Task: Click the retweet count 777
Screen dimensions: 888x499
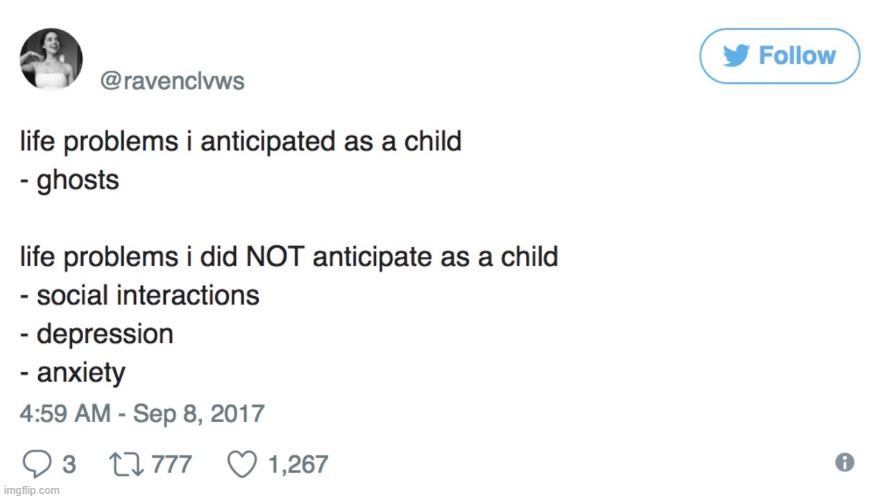Action: 172,464
